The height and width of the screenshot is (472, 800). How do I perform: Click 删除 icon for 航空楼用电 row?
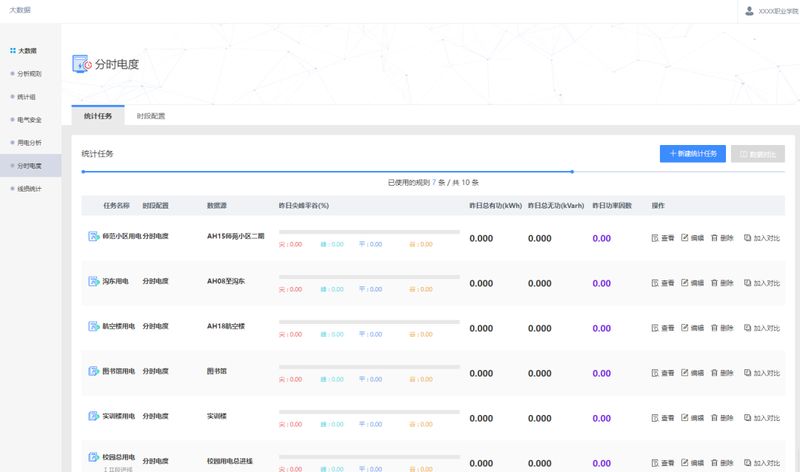click(714, 328)
